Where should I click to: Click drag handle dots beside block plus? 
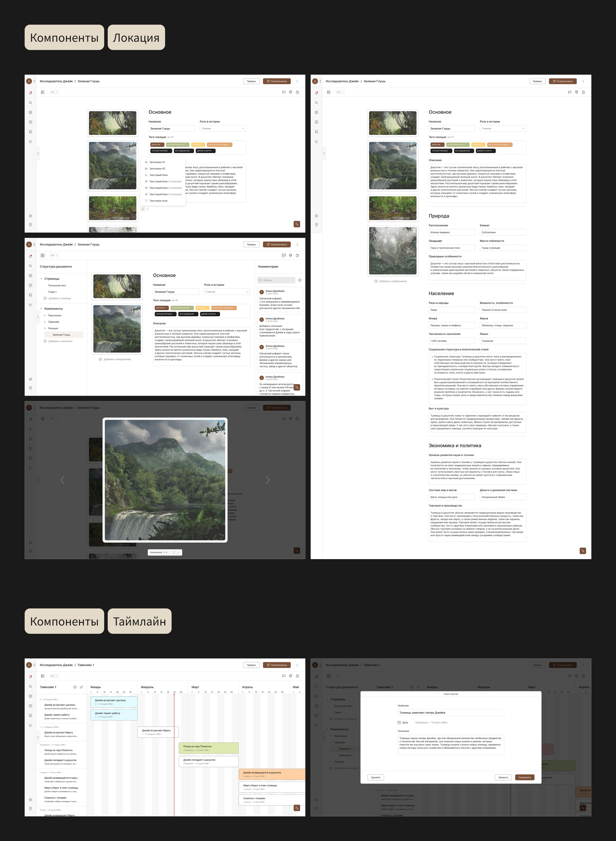pyautogui.click(x=148, y=209)
